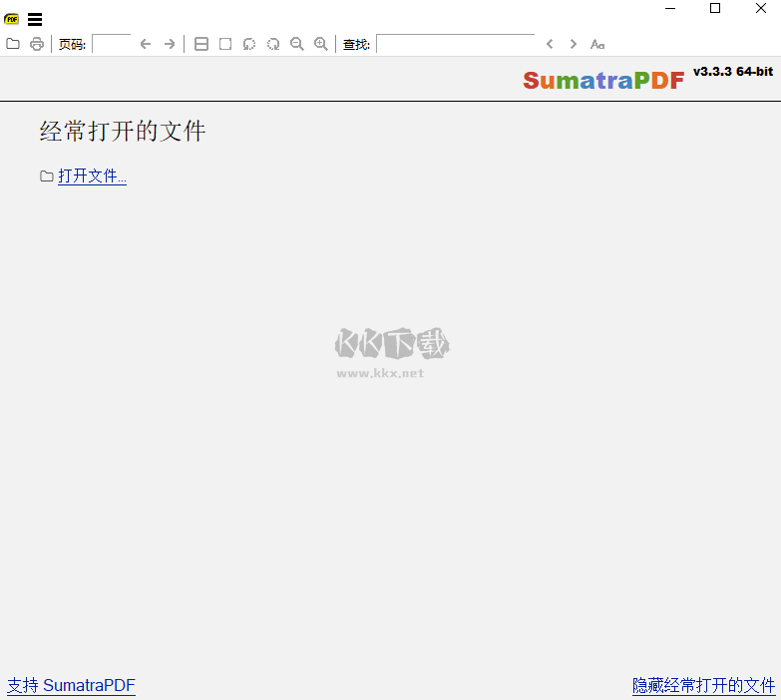Click '隐藏经常打开的文件' to hide frequent files
This screenshot has height=700, width=781.
(703, 685)
